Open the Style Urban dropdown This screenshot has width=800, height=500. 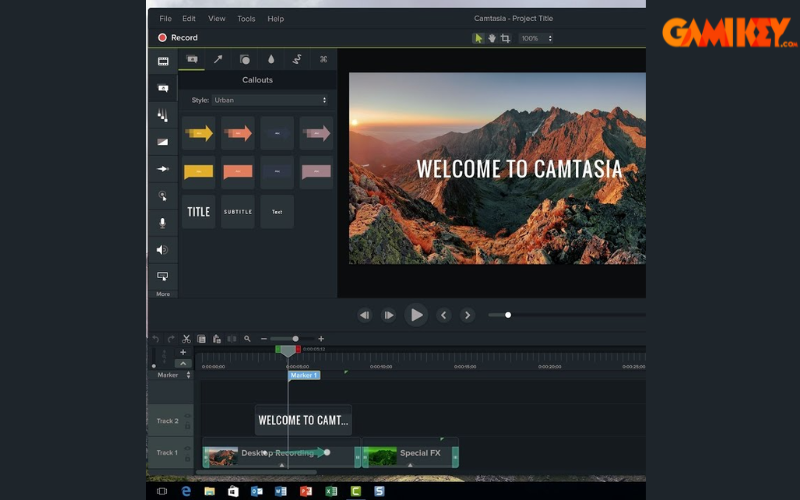coord(270,100)
